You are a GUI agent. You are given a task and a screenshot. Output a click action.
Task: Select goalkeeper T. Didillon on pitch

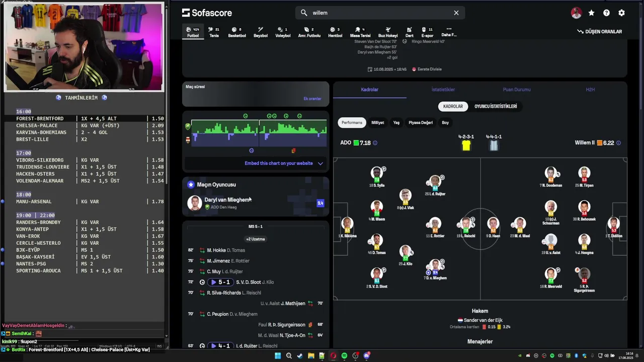pos(614,228)
